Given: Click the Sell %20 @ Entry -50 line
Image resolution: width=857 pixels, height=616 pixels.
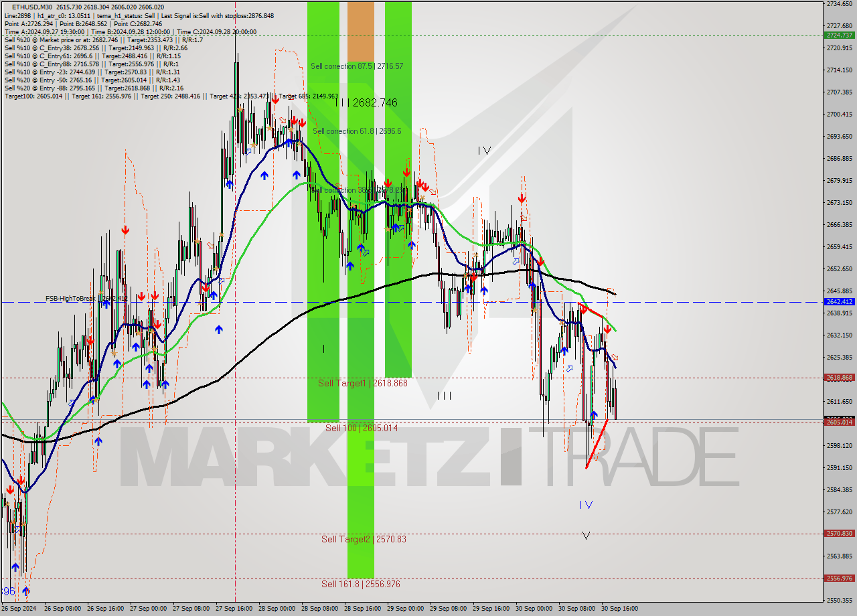Looking at the screenshot, I should [94, 80].
